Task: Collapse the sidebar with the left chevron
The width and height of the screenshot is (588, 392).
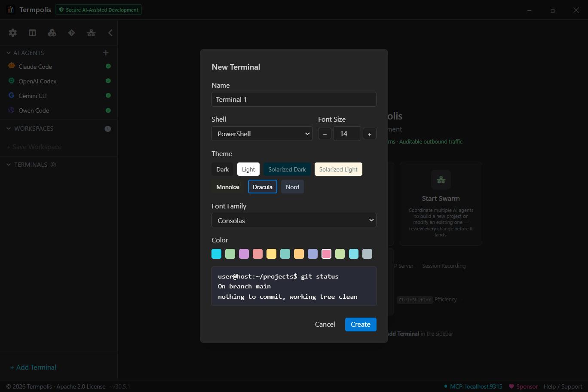Action: (x=110, y=33)
